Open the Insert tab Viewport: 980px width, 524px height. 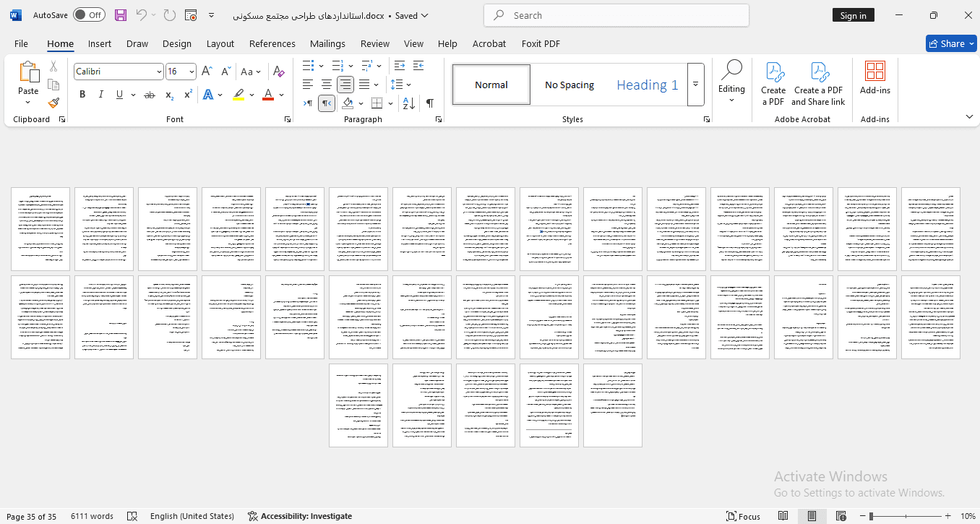tap(100, 43)
